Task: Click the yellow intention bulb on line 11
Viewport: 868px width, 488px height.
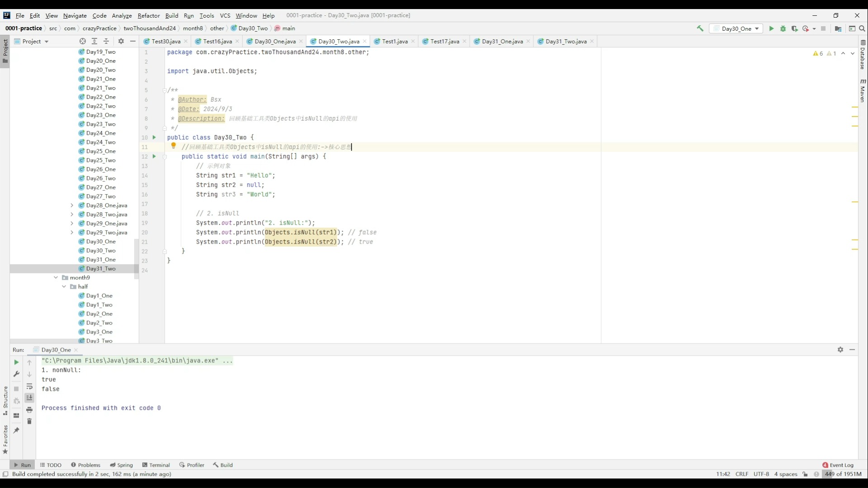Action: click(x=173, y=145)
